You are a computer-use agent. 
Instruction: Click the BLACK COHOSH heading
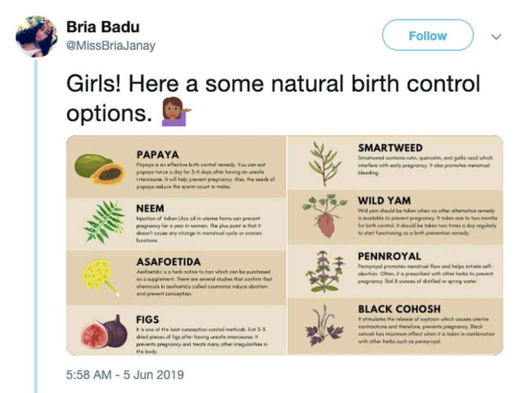click(x=399, y=309)
